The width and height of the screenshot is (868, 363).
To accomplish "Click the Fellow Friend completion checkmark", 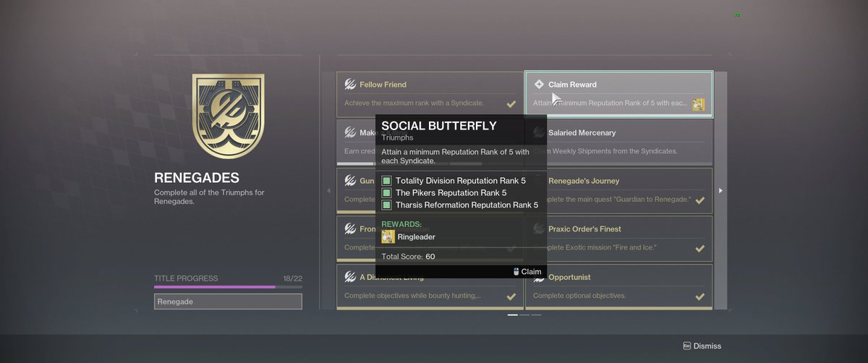I will [511, 104].
